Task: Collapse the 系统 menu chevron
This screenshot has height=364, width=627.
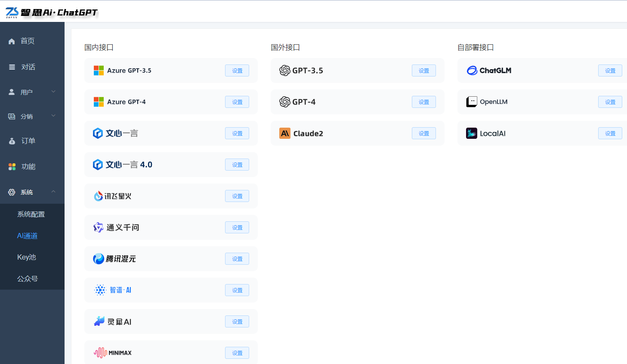Action: coord(53,192)
